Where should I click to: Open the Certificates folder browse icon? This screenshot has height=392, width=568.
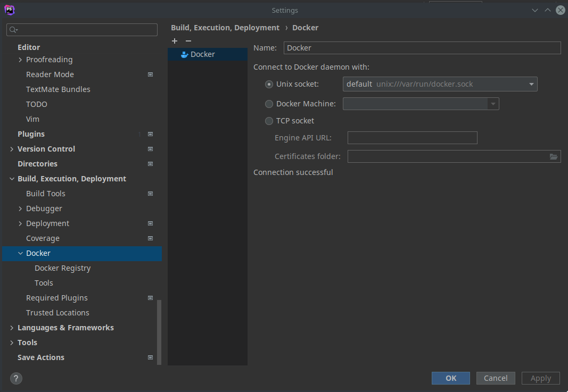(554, 156)
